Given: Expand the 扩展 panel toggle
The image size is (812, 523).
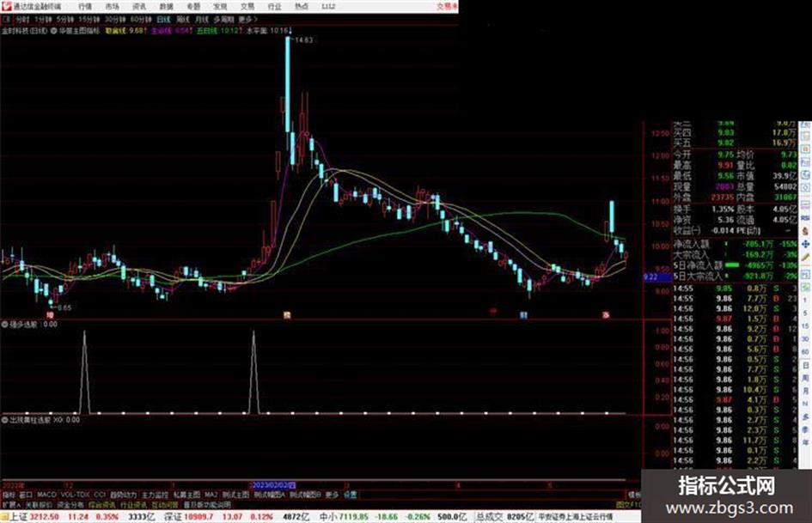Looking at the screenshot, I should click(x=11, y=505).
